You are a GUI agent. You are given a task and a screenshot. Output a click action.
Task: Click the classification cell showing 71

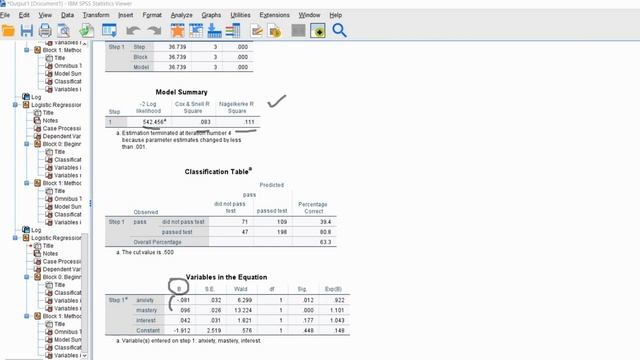pos(244,222)
